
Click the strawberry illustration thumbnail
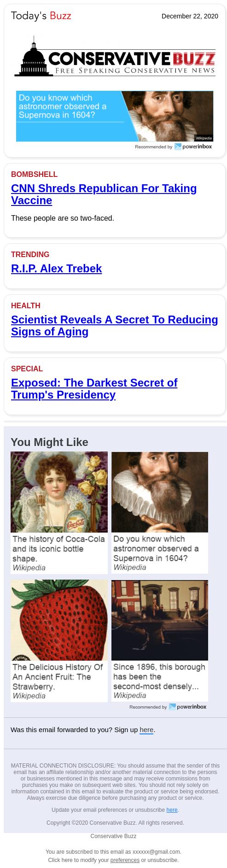pos(59,620)
